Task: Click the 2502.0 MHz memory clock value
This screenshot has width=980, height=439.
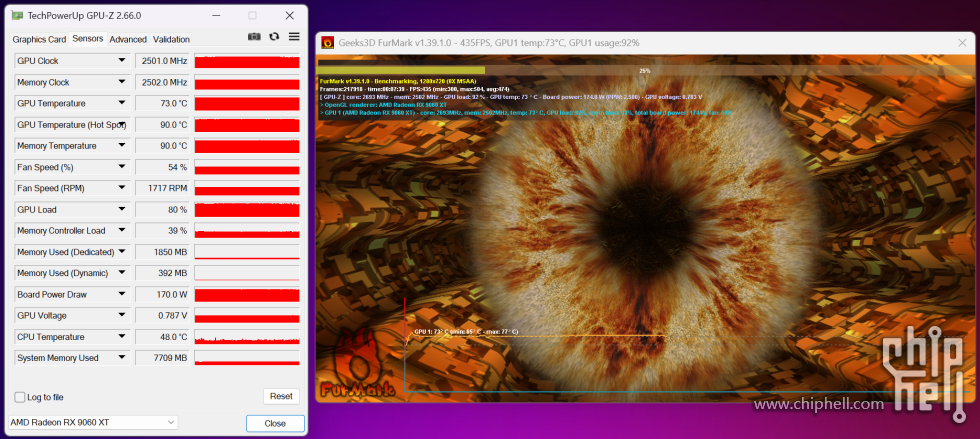Action: click(162, 83)
